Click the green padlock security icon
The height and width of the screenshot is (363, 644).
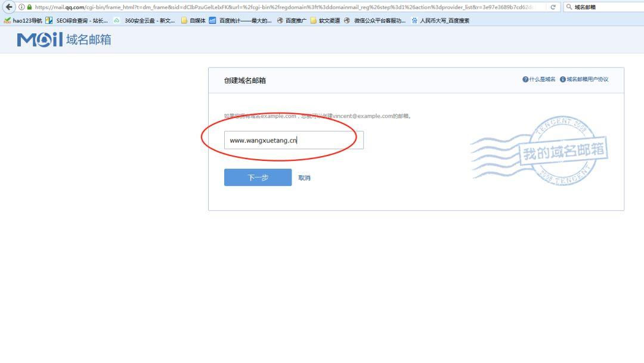click(30, 7)
